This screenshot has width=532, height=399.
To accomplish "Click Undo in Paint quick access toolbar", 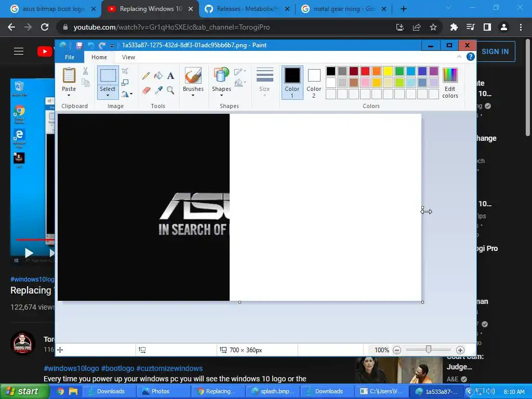I will [90, 46].
